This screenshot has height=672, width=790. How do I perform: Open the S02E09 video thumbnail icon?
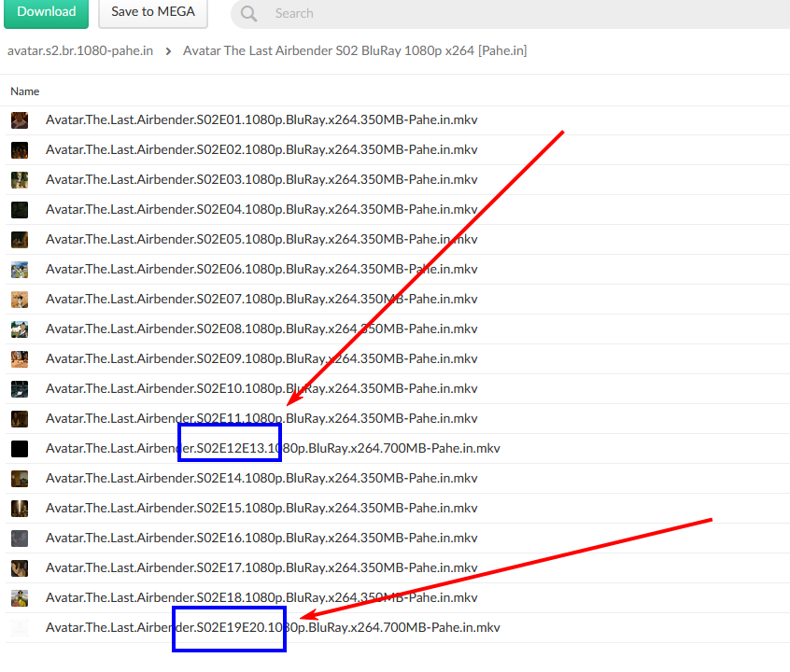20,359
